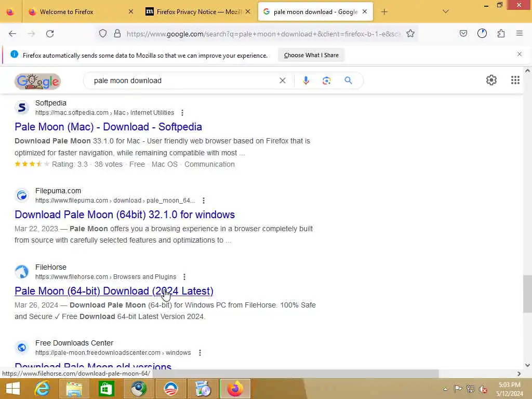
Task: Open the Firefox account icon
Action: tap(482, 33)
